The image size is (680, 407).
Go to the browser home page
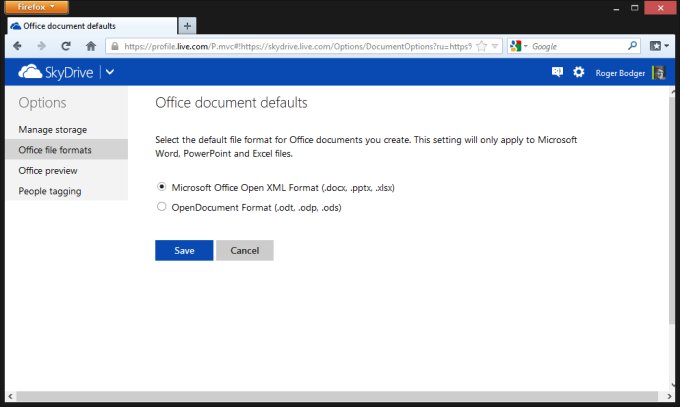91,46
